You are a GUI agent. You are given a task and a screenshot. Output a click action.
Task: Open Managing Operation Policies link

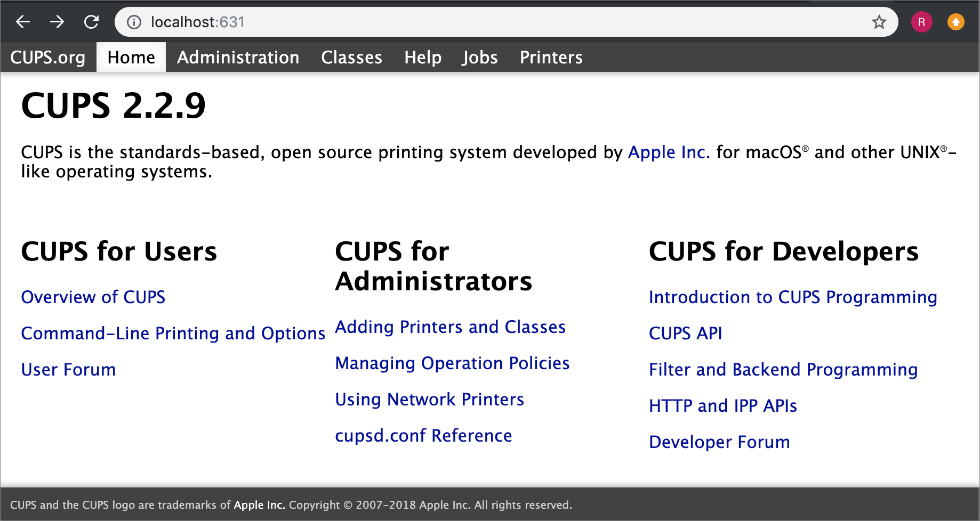[x=452, y=363]
